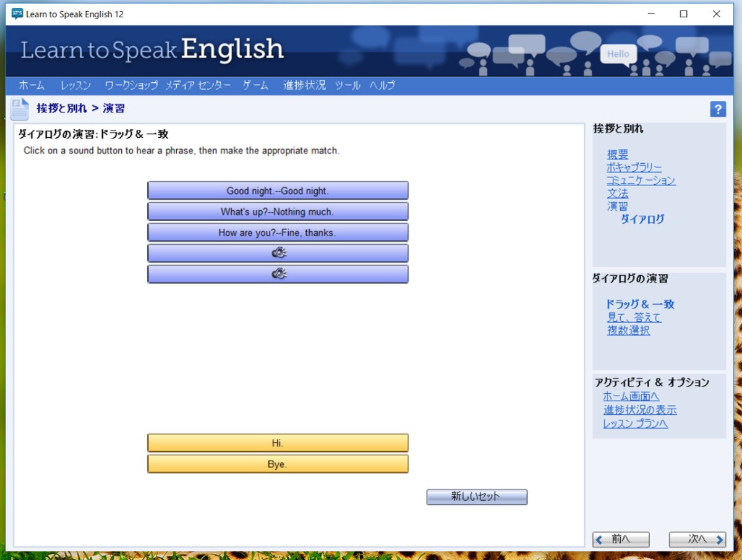
Task: Open the ホーム menu
Action: click(32, 85)
